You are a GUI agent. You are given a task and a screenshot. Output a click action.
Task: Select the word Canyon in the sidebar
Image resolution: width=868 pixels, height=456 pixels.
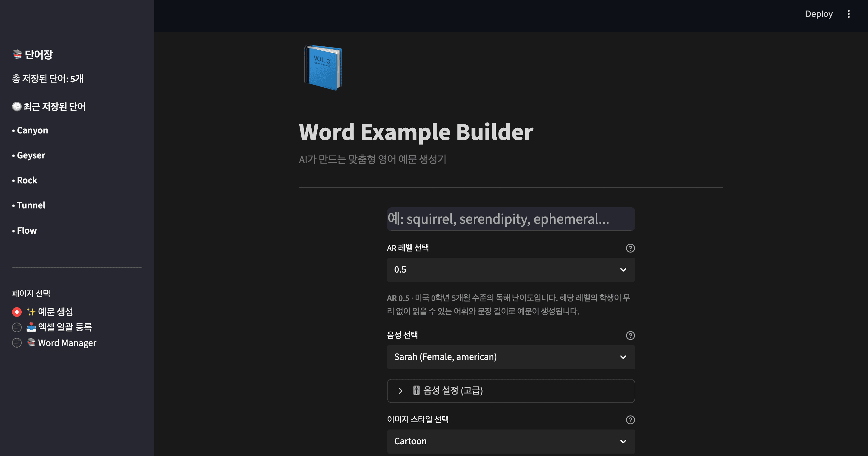pos(32,130)
